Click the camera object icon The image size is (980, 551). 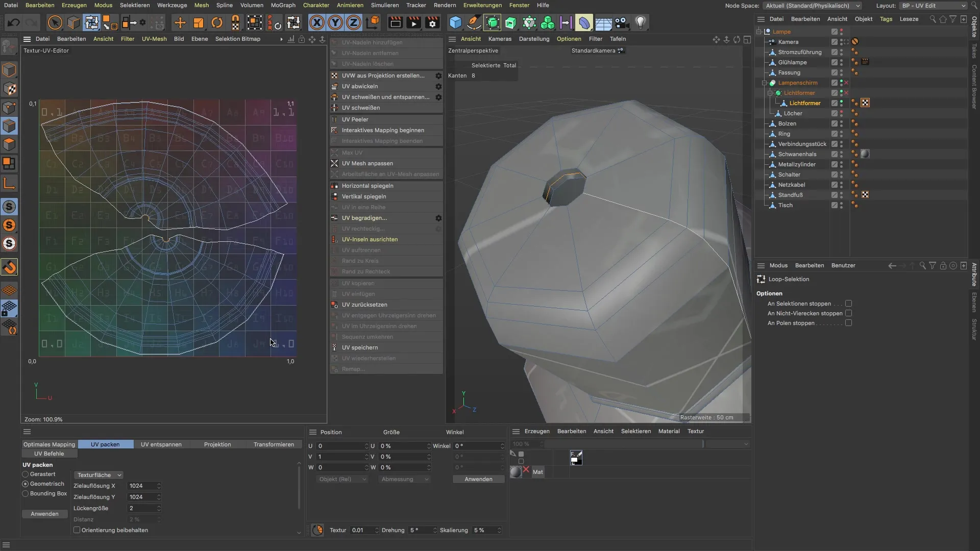pyautogui.click(x=621, y=22)
